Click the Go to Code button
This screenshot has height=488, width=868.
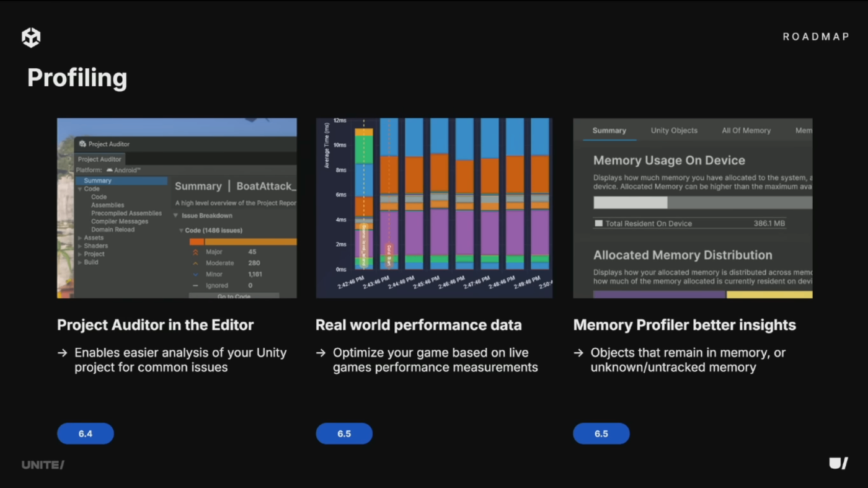tap(234, 296)
